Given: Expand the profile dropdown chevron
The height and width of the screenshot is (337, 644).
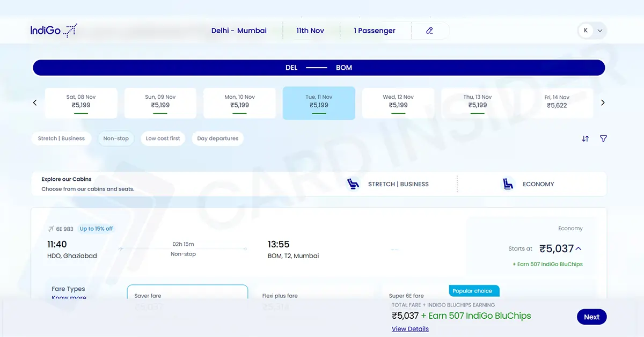Looking at the screenshot, I should coord(600,31).
